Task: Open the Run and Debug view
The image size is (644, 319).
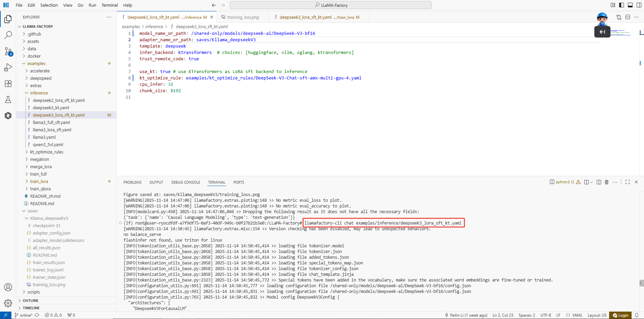Action: [x=8, y=67]
